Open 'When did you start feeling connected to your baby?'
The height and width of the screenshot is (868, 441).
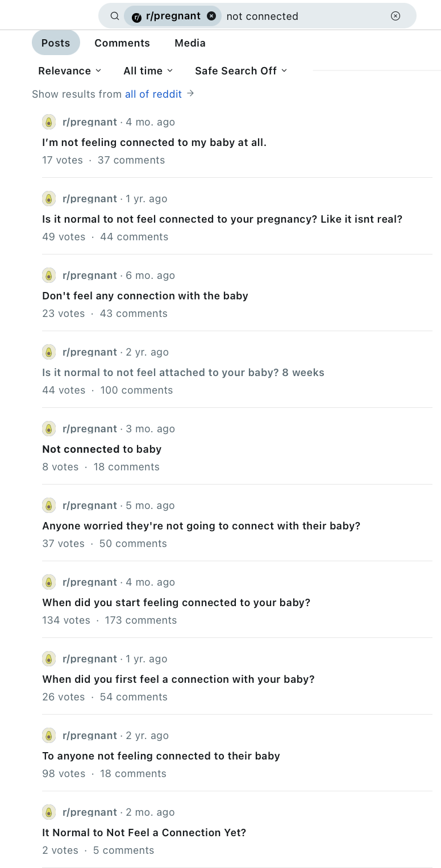176,602
